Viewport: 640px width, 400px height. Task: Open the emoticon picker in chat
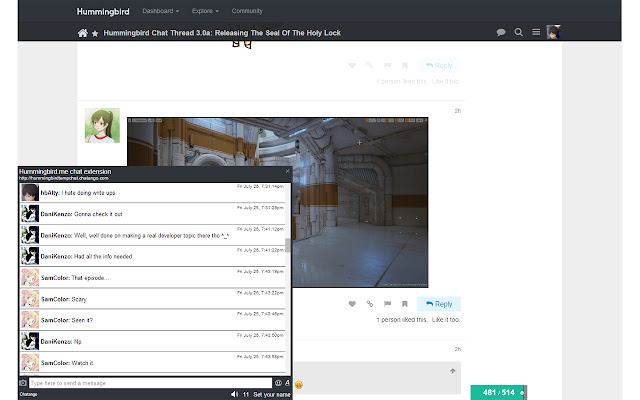278,383
